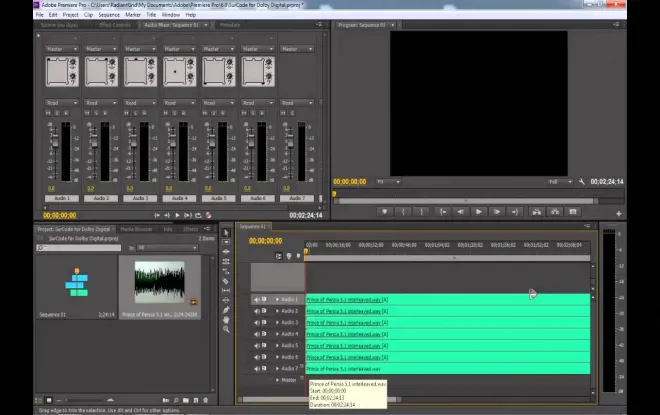Select the Slide tool

[226, 300]
